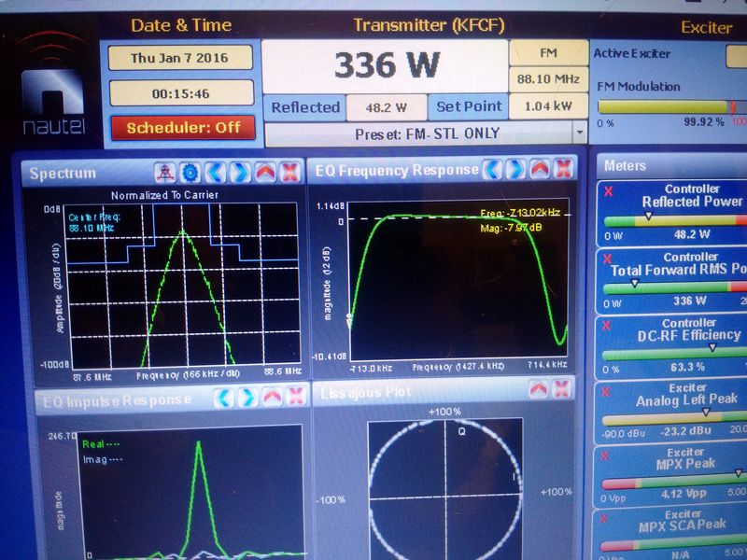The image size is (747, 560).
Task: Click Spectrum panel left arrow
Action: pyautogui.click(x=216, y=173)
